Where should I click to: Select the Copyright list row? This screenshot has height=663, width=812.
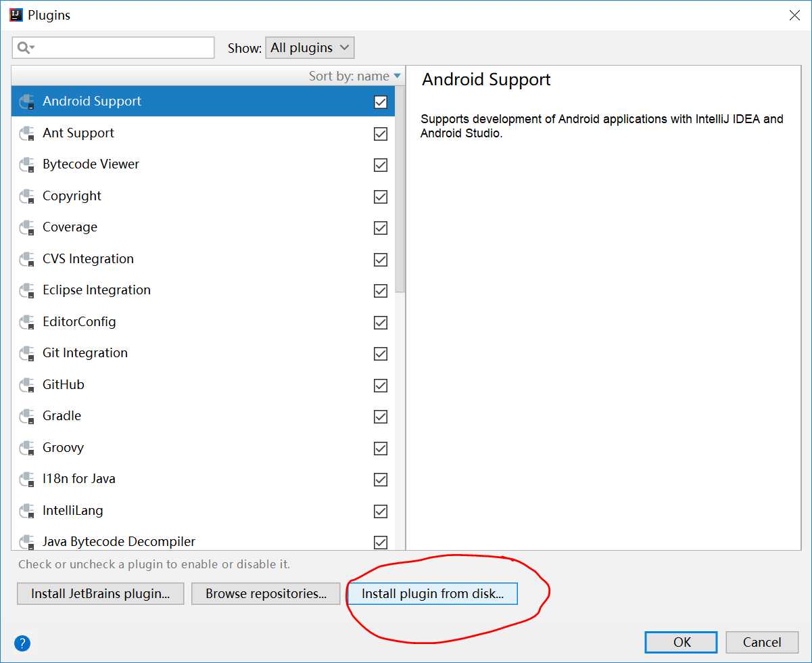point(203,196)
